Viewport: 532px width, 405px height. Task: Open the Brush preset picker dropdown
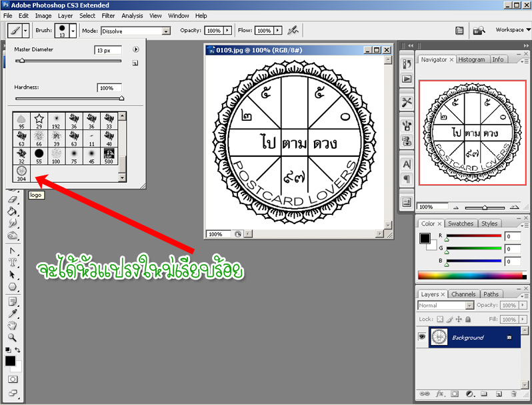point(73,31)
